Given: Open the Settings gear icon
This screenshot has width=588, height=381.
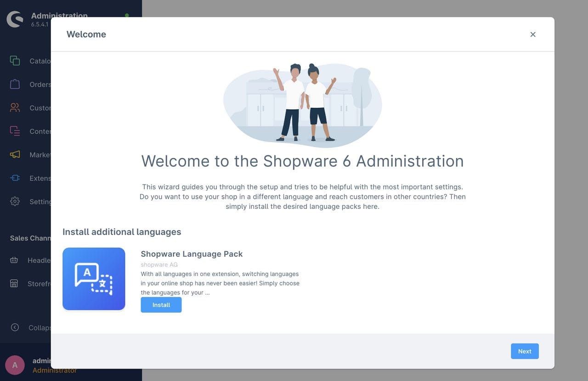Looking at the screenshot, I should [15, 201].
